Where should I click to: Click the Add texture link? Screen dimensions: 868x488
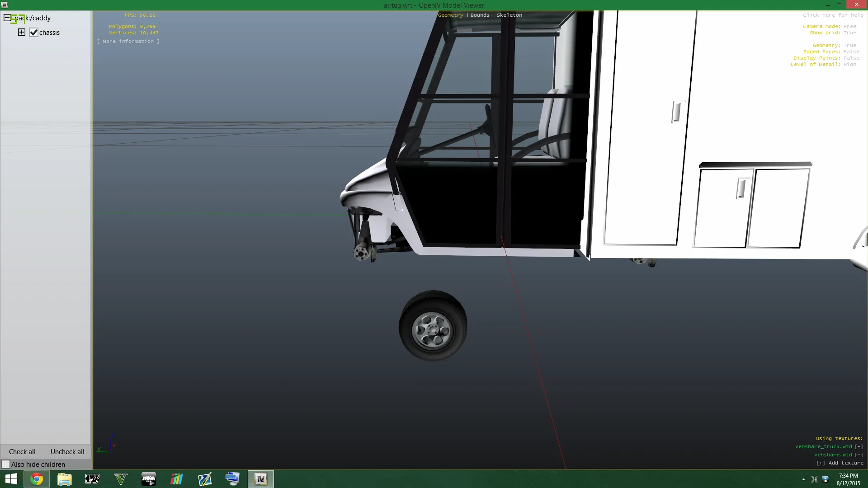click(840, 463)
